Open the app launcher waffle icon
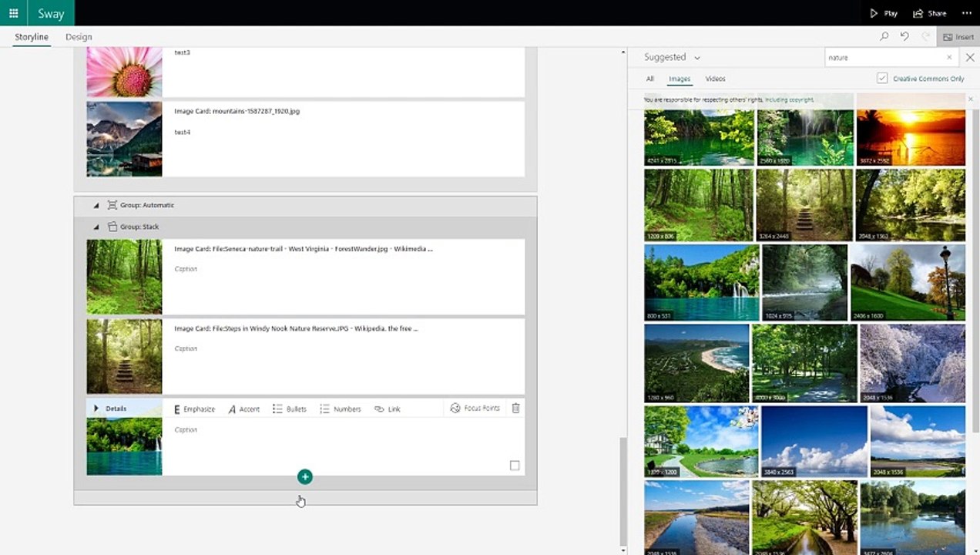980x555 pixels. 13,13
